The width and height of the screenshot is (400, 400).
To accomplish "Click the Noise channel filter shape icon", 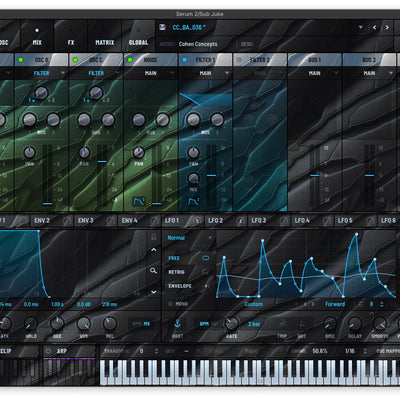I will 139,201.
